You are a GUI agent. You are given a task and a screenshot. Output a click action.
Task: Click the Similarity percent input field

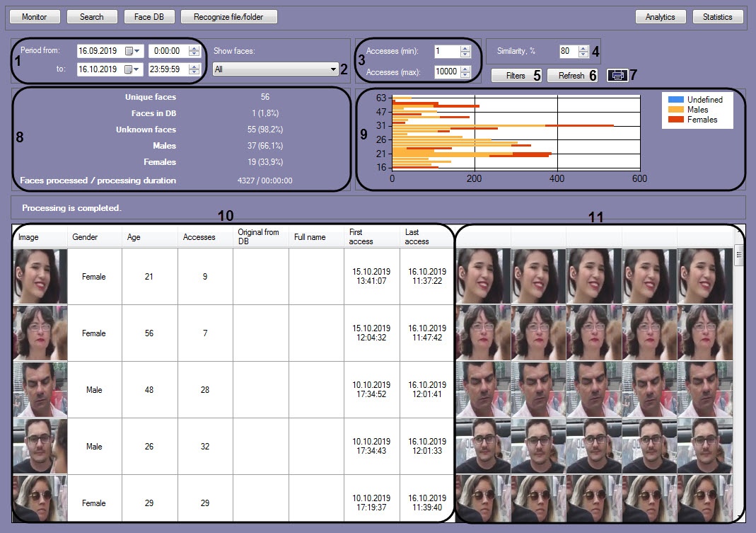pyautogui.click(x=567, y=51)
